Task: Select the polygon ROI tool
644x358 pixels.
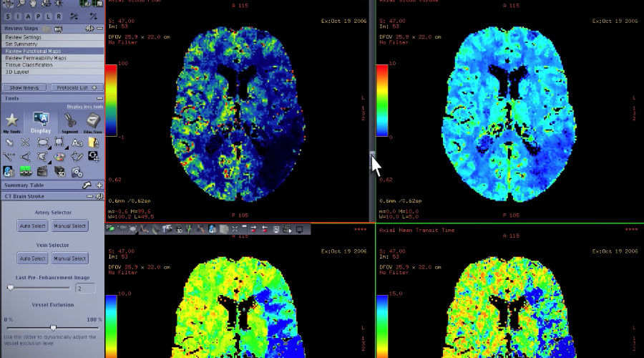Action: pos(42,157)
